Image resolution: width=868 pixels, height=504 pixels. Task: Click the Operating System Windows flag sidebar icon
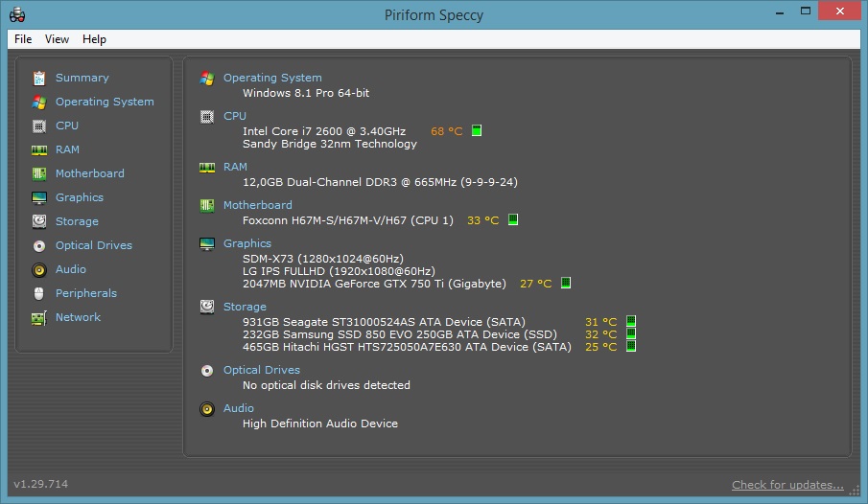click(38, 103)
